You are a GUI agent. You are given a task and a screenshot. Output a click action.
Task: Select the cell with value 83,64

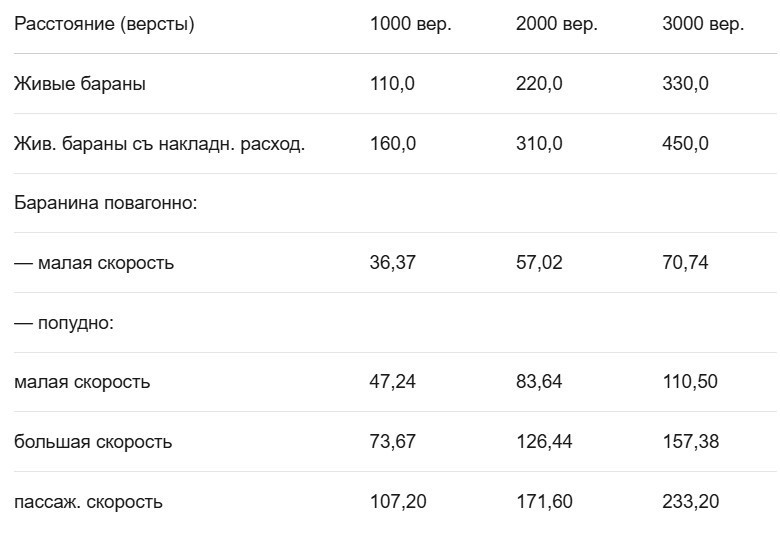pyautogui.click(x=539, y=382)
